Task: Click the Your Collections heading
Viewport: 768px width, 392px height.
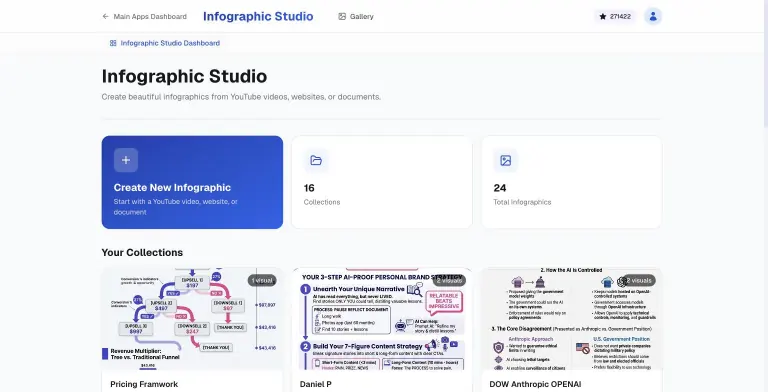Action: coord(142,252)
